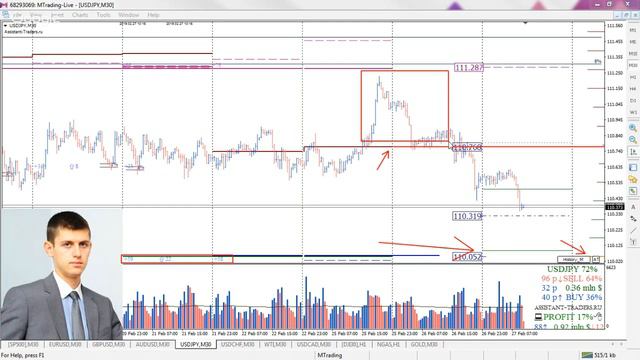Image resolution: width=640 pixels, height=360 pixels.
Task: Zoom out of the chart
Action: [x=633, y=140]
